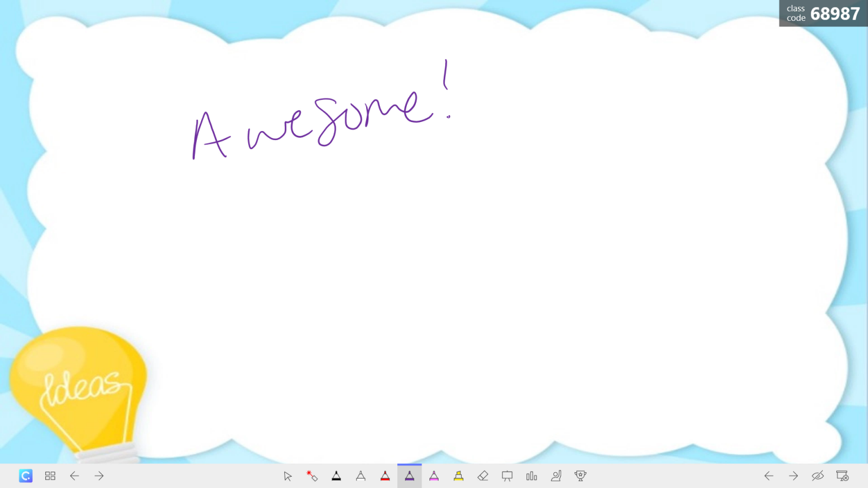
Task: Select the cursor pointer tool
Action: [288, 476]
